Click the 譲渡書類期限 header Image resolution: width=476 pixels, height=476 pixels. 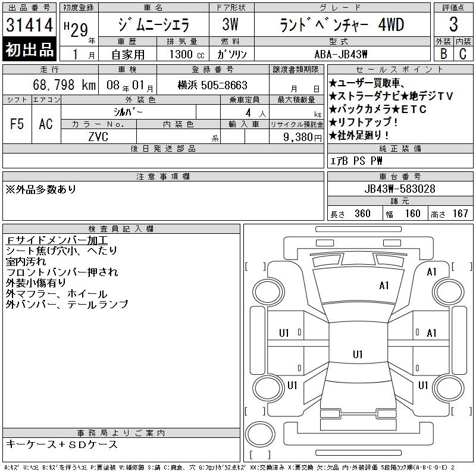[x=296, y=70]
